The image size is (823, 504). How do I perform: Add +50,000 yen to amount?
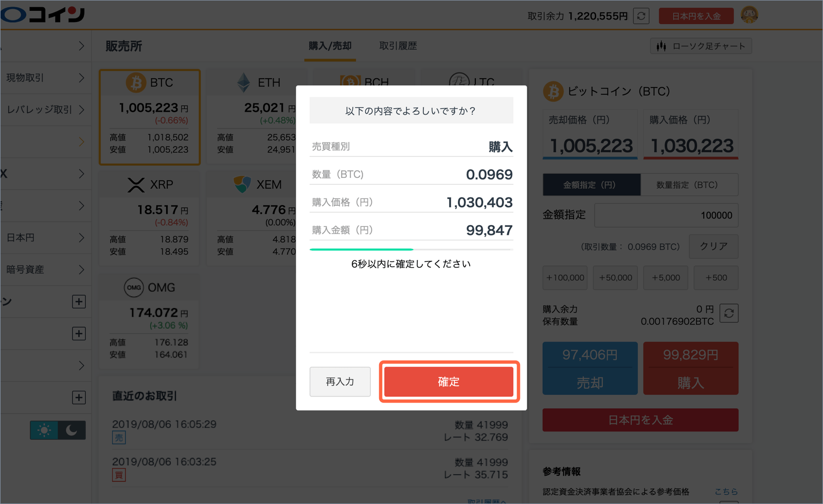[x=615, y=278]
